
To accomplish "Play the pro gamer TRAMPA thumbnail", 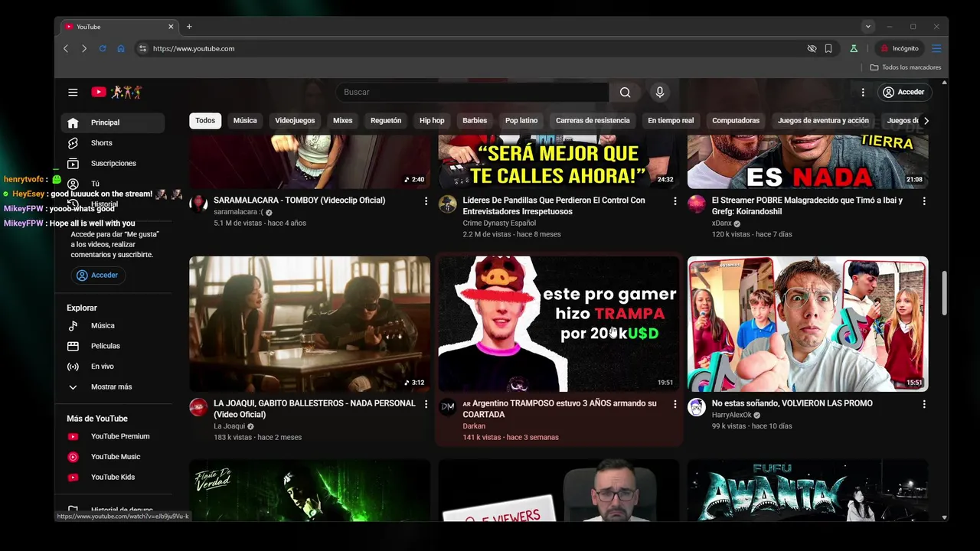I will [x=559, y=324].
